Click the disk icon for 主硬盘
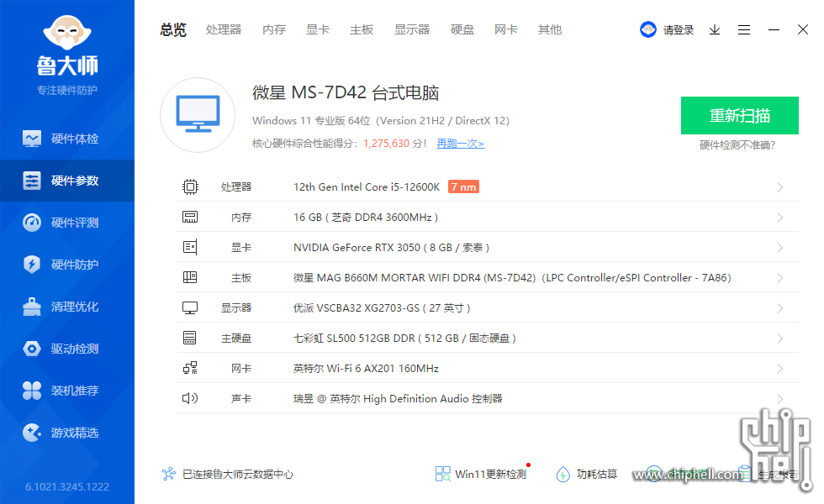The height and width of the screenshot is (504, 824). point(190,338)
